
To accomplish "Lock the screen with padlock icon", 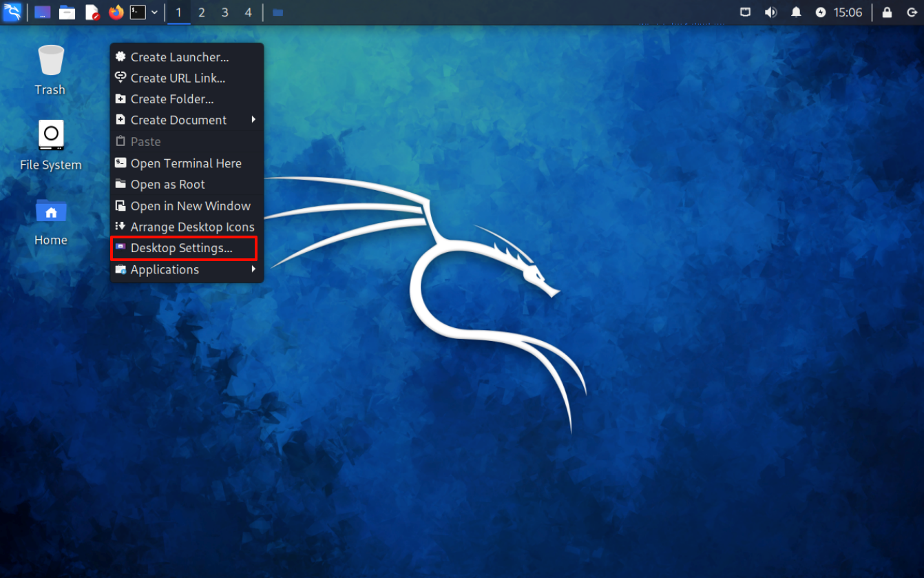I will pyautogui.click(x=887, y=12).
